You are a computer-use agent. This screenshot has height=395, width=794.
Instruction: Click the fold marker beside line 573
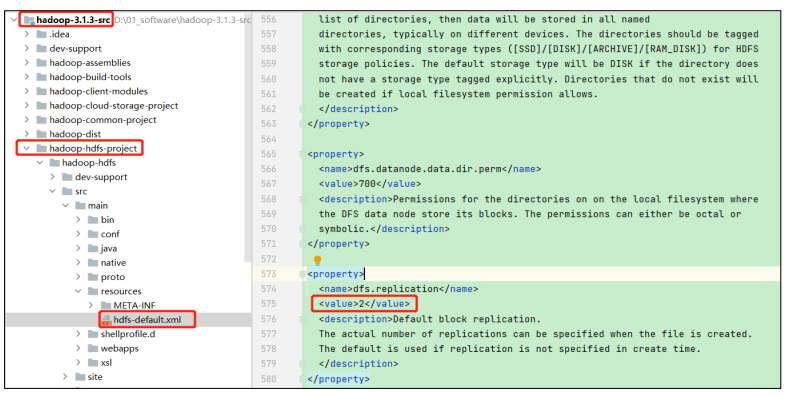coord(303,274)
